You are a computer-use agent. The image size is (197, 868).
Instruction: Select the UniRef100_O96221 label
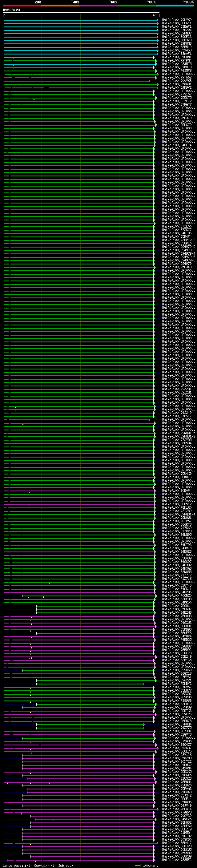176,680
